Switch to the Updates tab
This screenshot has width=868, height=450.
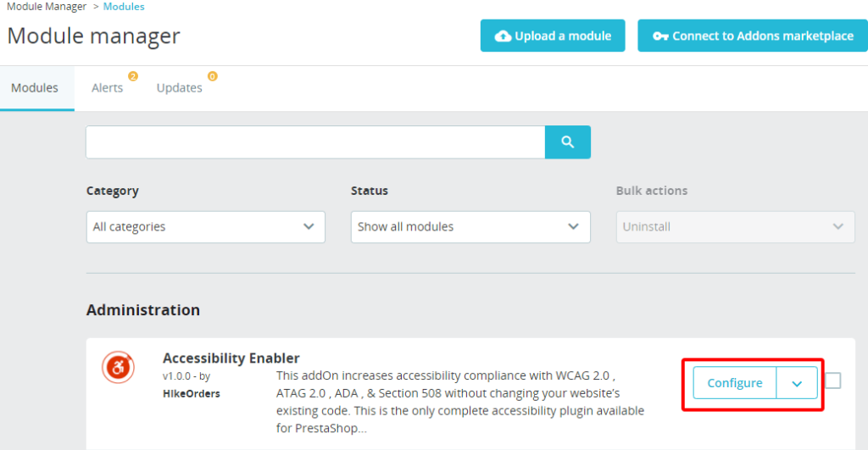pyautogui.click(x=180, y=88)
